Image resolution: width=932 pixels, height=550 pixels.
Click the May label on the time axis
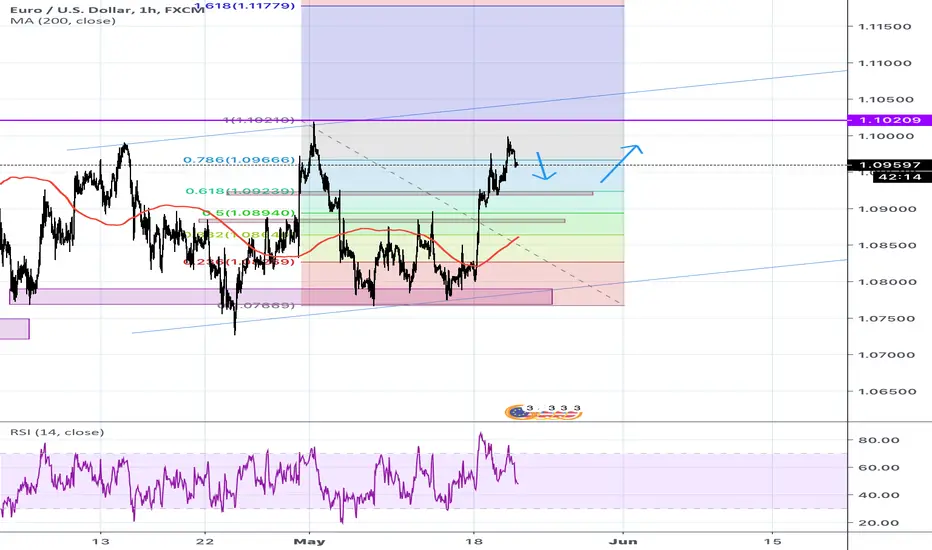pyautogui.click(x=310, y=542)
